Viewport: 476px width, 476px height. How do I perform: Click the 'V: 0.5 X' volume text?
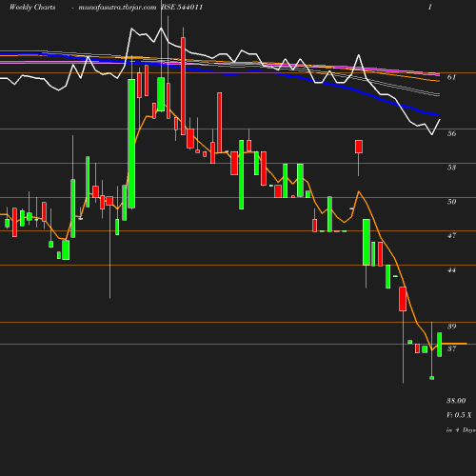459,415
